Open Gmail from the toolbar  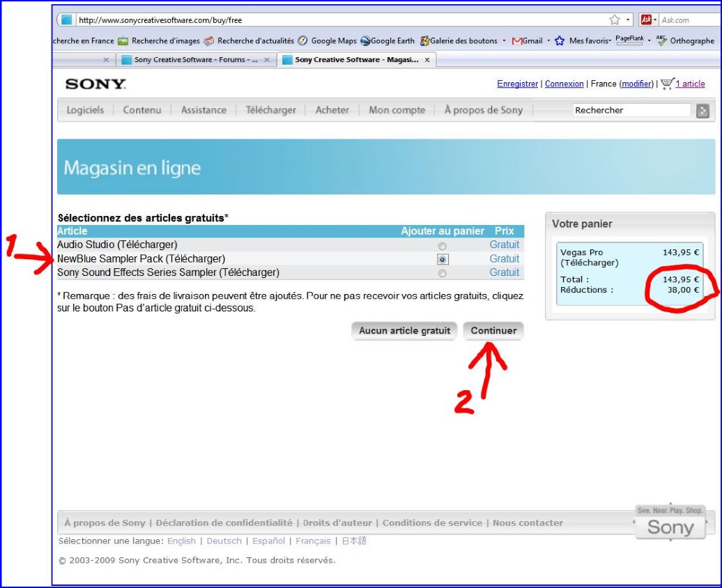(x=528, y=41)
